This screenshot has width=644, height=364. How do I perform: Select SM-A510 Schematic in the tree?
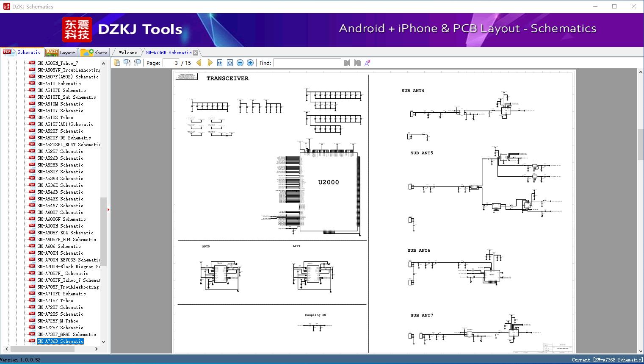point(59,83)
